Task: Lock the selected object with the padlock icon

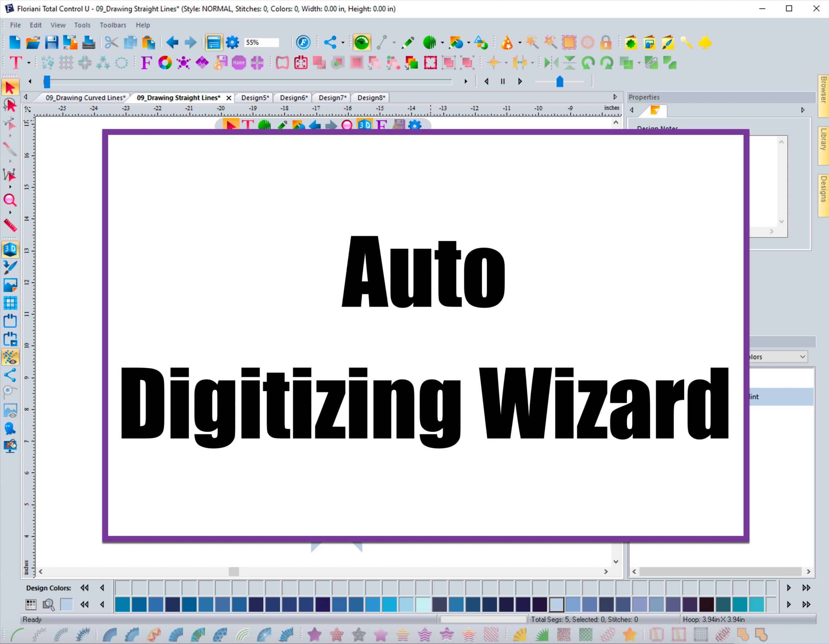Action: click(606, 43)
